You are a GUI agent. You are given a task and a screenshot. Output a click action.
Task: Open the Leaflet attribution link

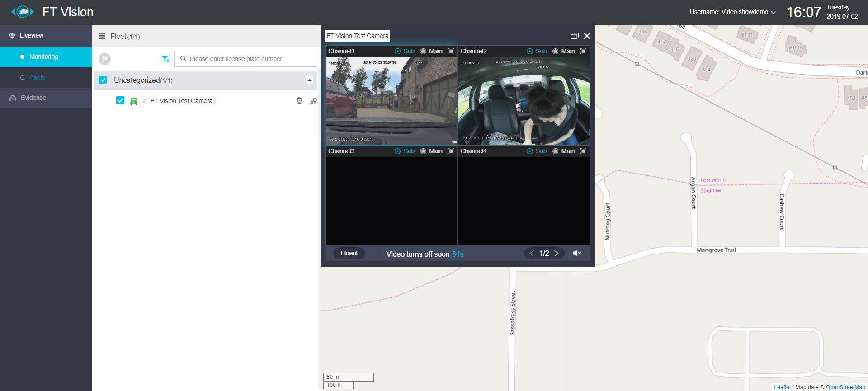tap(782, 387)
